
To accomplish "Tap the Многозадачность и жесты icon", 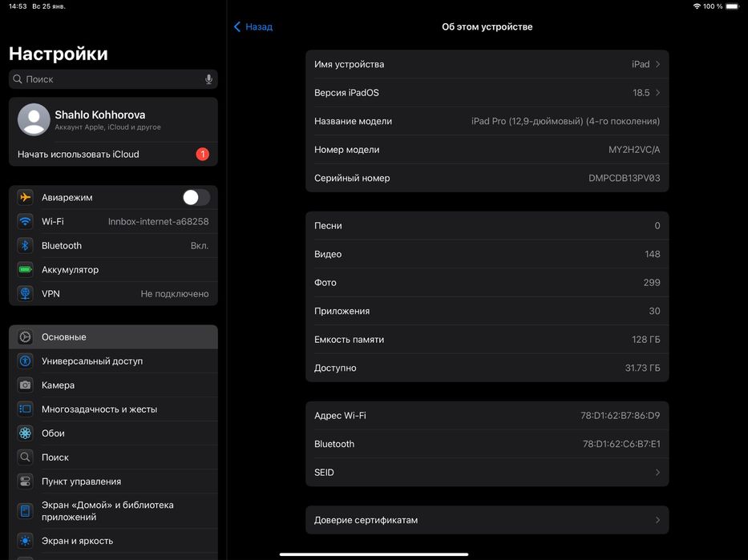I will [x=26, y=409].
